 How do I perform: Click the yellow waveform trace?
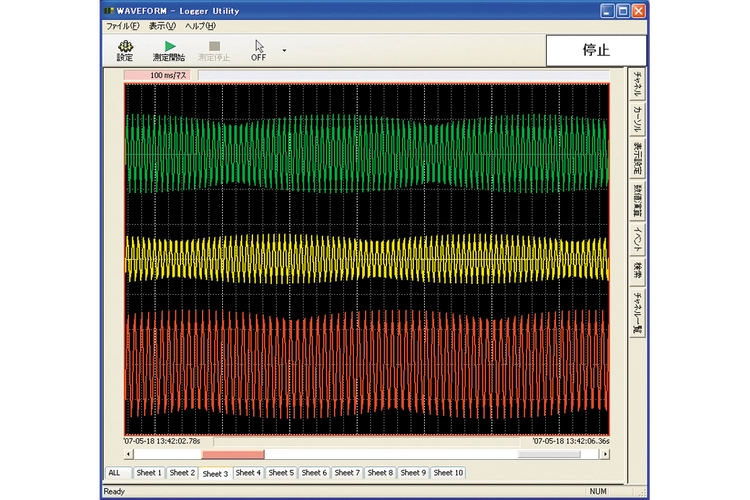pos(367,258)
